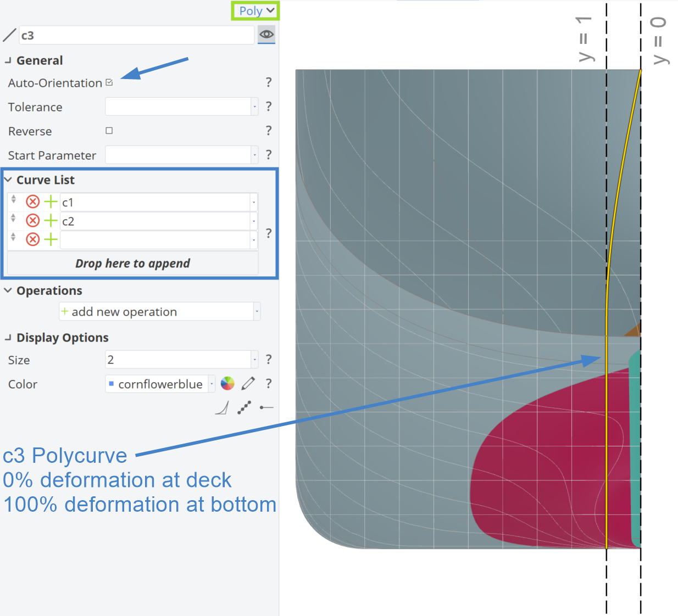The image size is (678, 616).
Task: Show help for Start Parameter
Action: point(269,155)
